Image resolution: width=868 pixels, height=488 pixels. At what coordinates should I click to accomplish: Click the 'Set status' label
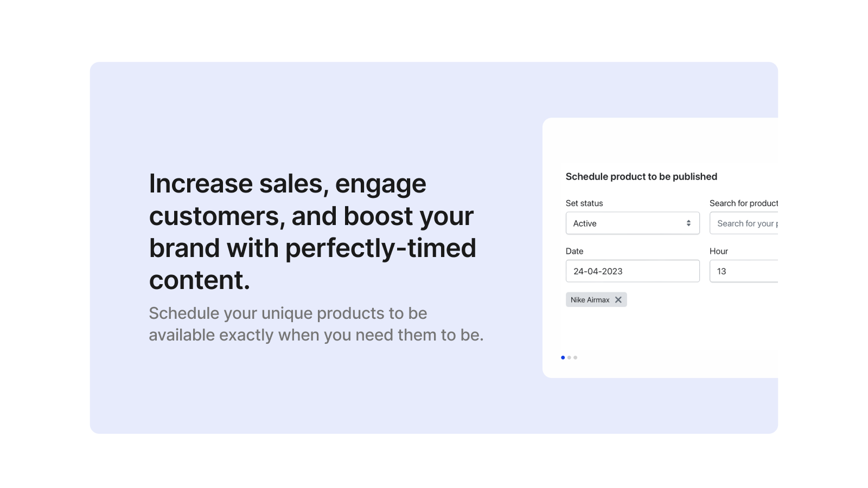(x=584, y=203)
